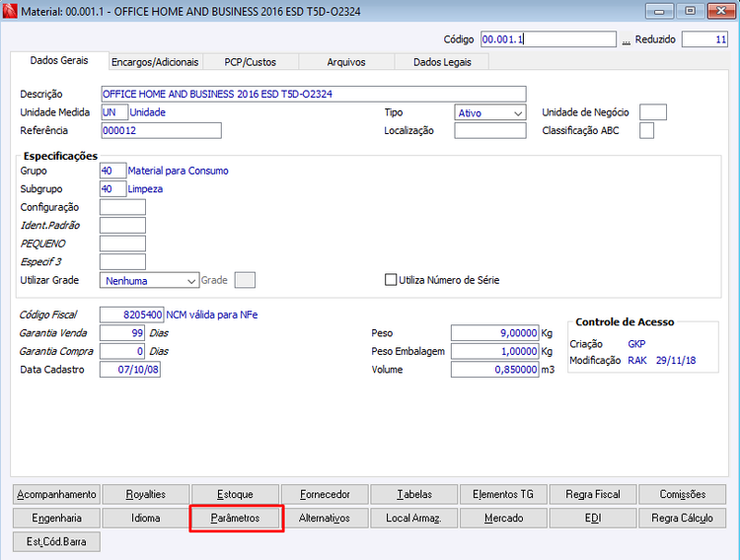Click the 'Limpeza' subgroup text

pyautogui.click(x=145, y=189)
